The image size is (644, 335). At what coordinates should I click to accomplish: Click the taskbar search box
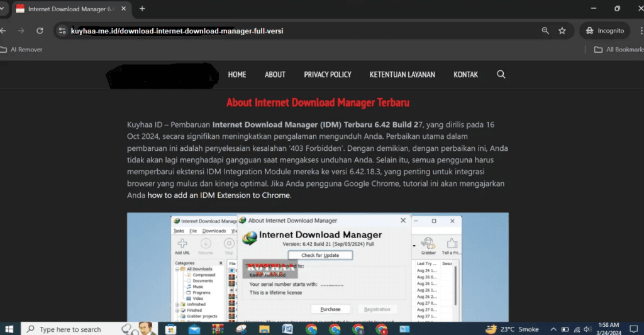tap(89, 329)
